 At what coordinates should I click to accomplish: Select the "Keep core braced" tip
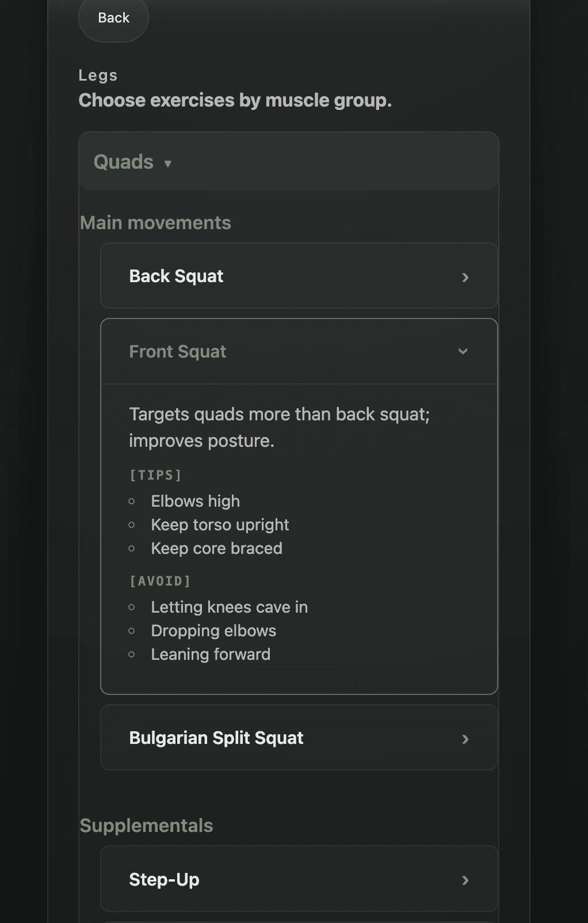pyautogui.click(x=216, y=549)
